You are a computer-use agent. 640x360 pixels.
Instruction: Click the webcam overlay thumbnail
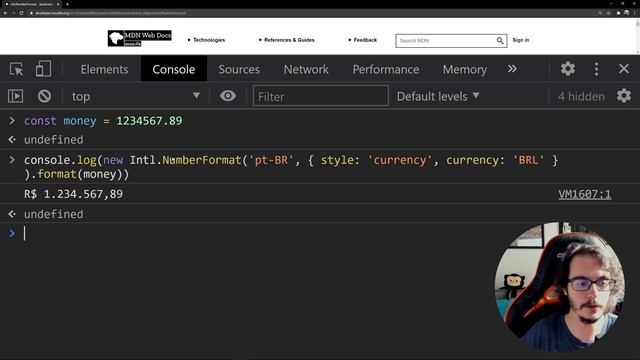[560, 287]
